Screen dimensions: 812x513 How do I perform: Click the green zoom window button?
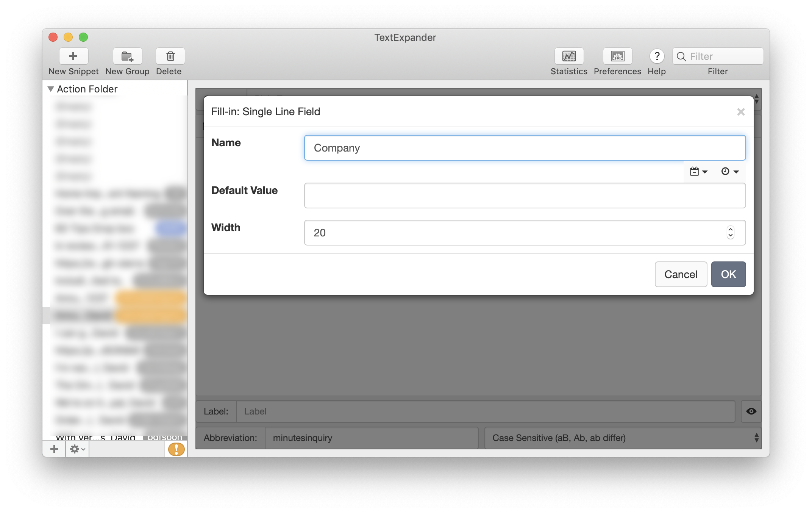point(83,37)
